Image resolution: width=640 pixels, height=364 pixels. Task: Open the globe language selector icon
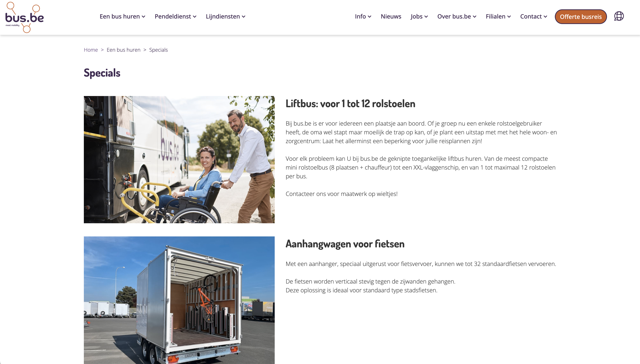coord(619,16)
